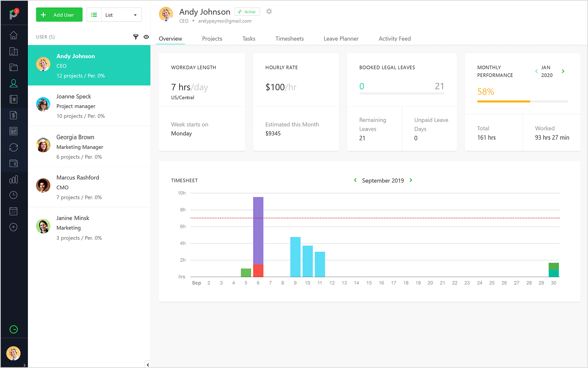The width and height of the screenshot is (588, 368).
Task: Toggle user visibility with the eye icon
Action: pos(146,36)
